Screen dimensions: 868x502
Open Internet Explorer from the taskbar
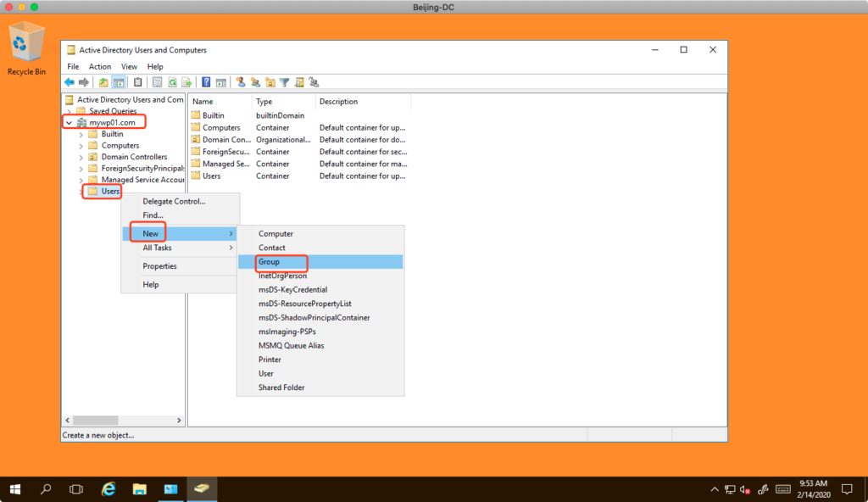pyautogui.click(x=108, y=489)
